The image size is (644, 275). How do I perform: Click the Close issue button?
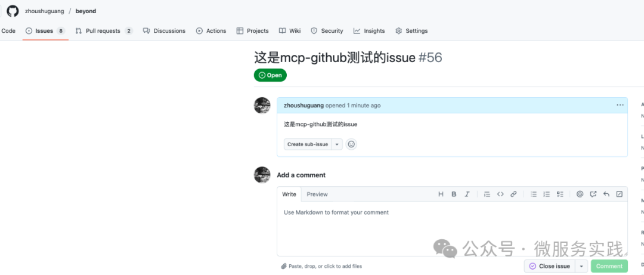[550, 267]
